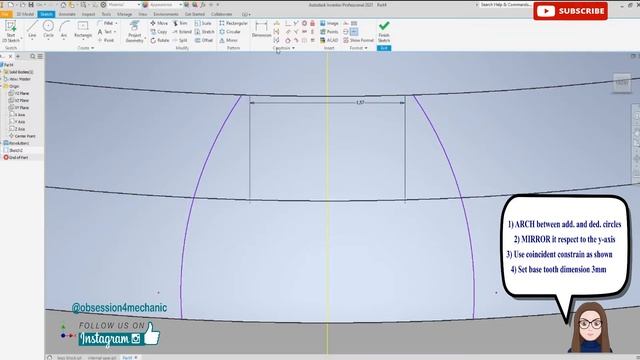640x360 pixels.
Task: Select the Offset tool
Action: [204, 40]
